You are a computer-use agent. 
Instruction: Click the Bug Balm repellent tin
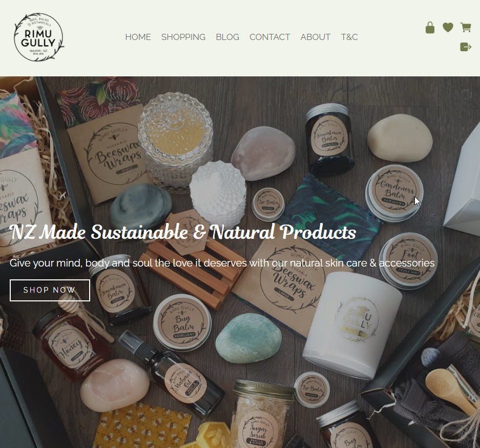point(182,323)
